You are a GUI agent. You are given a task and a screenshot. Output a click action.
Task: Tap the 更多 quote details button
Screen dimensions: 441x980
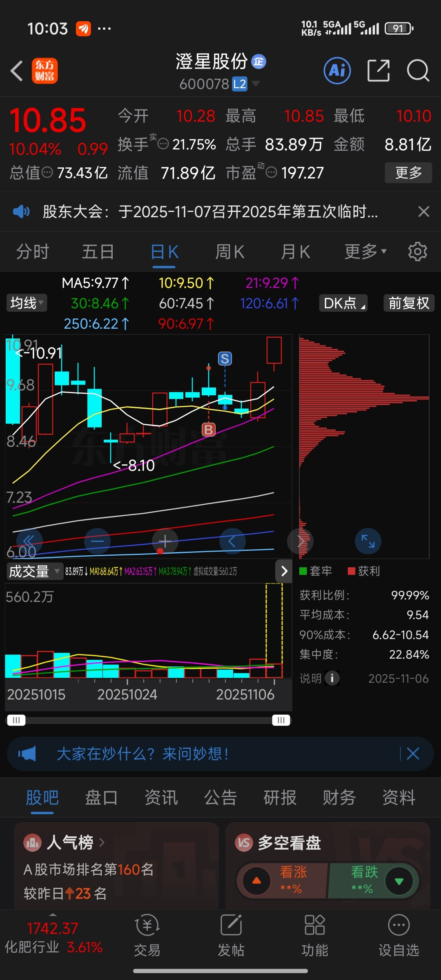click(408, 173)
